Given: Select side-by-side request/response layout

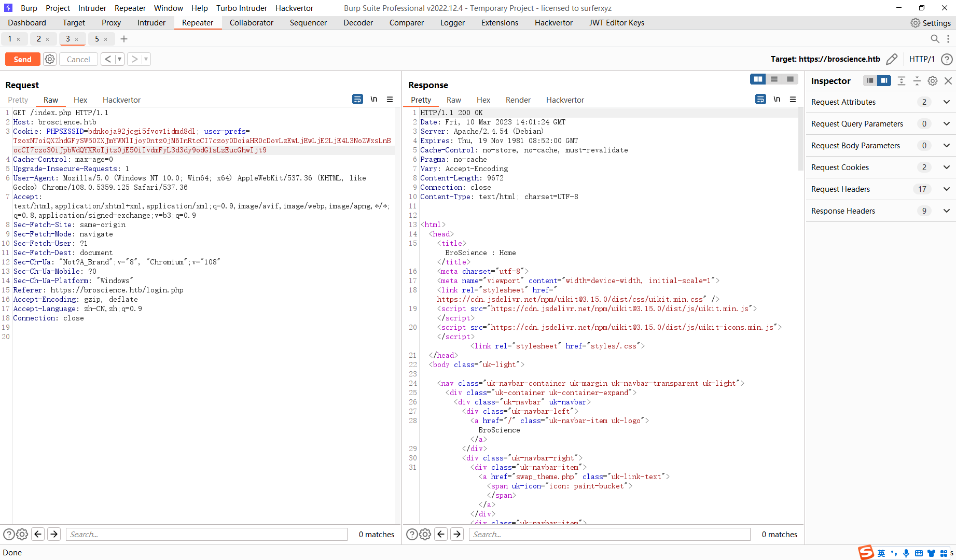Looking at the screenshot, I should 758,79.
